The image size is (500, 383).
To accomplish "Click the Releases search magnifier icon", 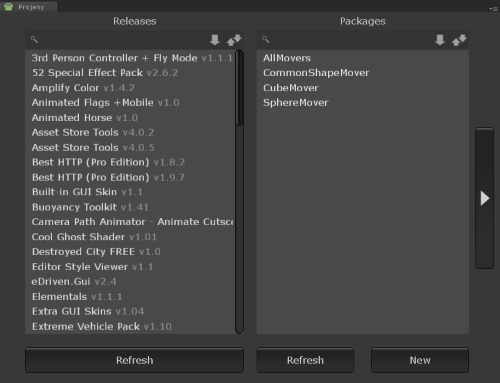I will (x=34, y=39).
